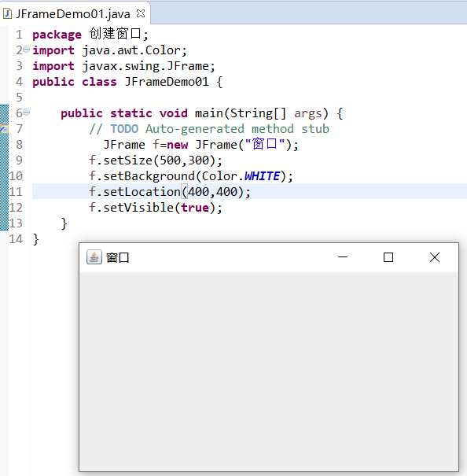Close the JFrameDemo01.java tab

(141, 13)
